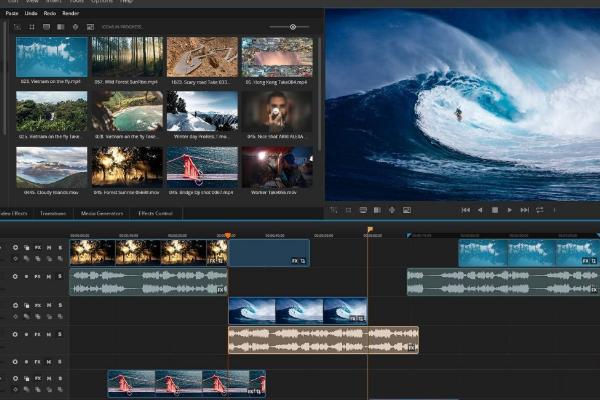Click the Undo button
The image size is (600, 400).
[31, 13]
